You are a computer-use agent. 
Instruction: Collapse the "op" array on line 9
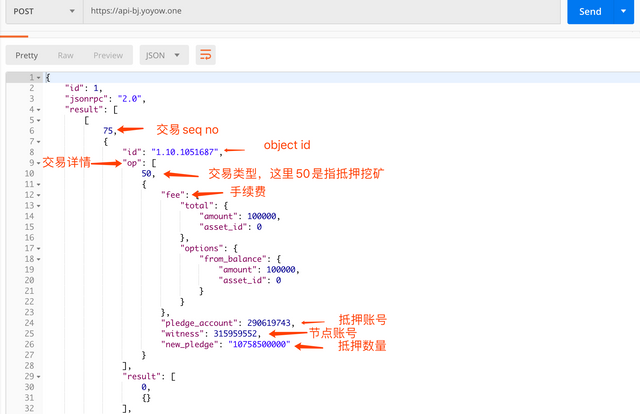click(38, 163)
